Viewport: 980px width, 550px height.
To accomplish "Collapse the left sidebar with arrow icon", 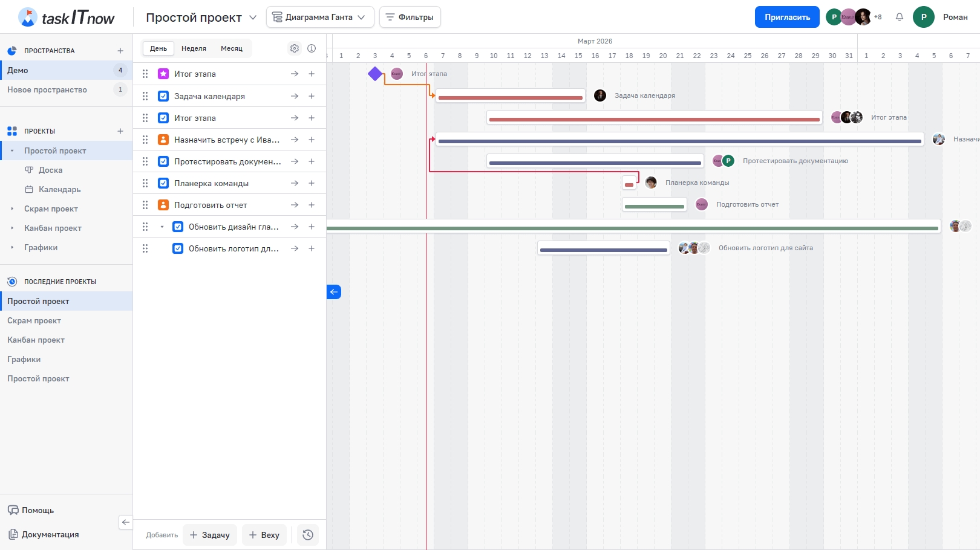I will coord(125,522).
